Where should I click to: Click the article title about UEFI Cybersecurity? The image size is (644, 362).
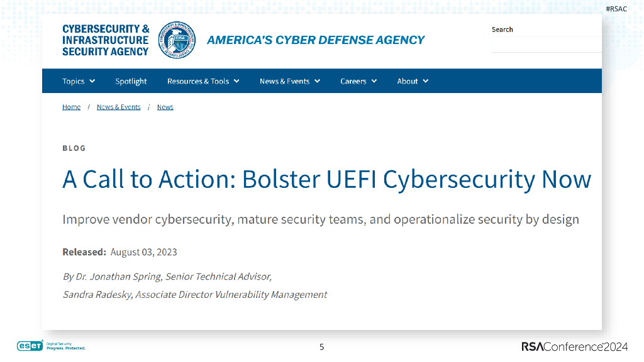pyautogui.click(x=326, y=180)
